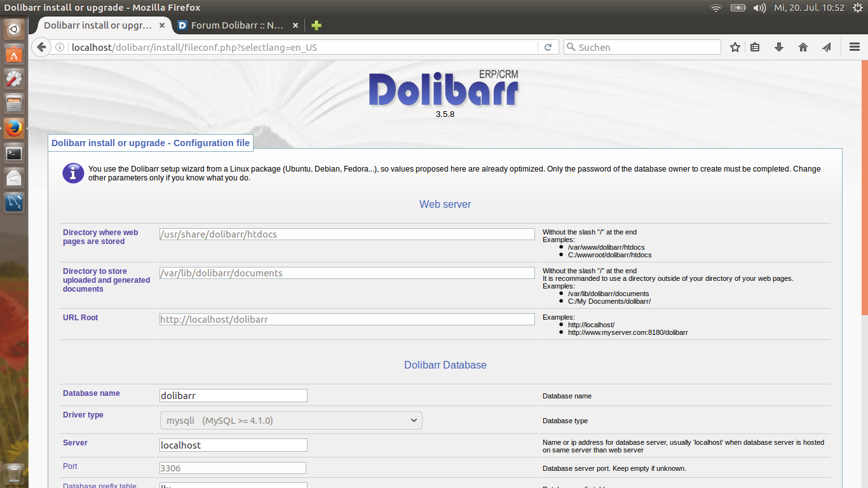Open the clock showing Mi, 20. Jul. 10:52
Screen dimensions: 868x488
click(809, 8)
